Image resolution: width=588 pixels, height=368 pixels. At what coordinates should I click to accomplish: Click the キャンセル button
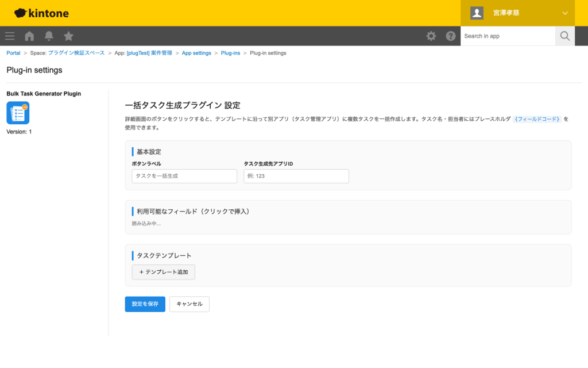tap(189, 304)
